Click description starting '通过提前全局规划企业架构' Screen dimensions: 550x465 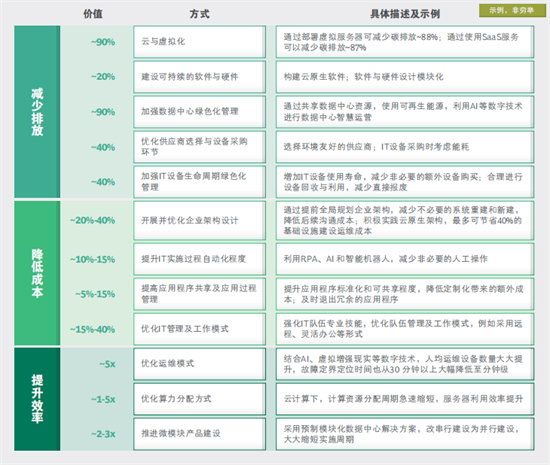point(405,220)
